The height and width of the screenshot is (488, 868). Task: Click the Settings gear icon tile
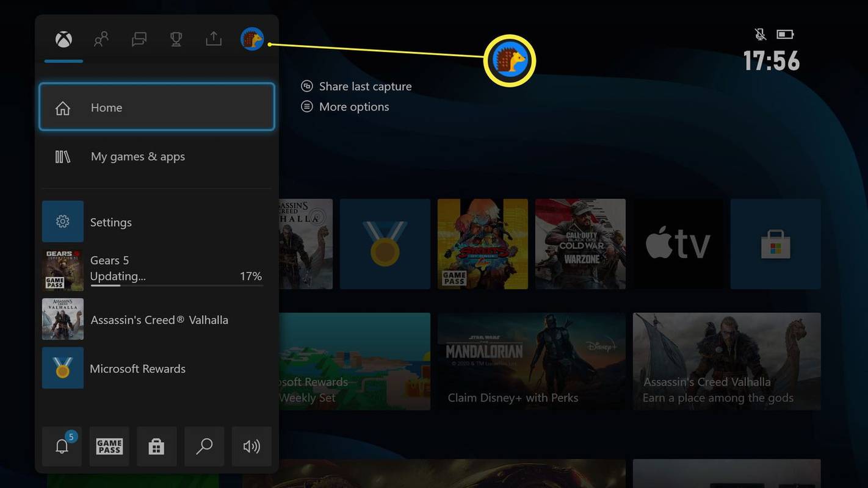tap(63, 221)
